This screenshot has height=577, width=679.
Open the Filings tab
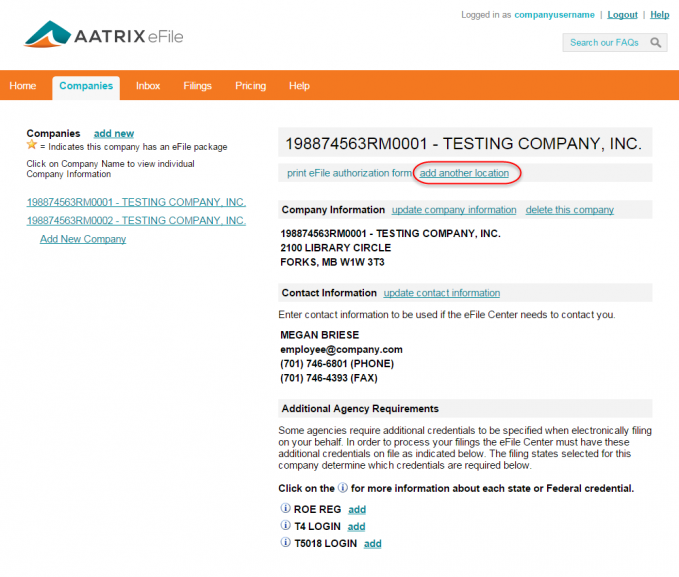point(197,86)
